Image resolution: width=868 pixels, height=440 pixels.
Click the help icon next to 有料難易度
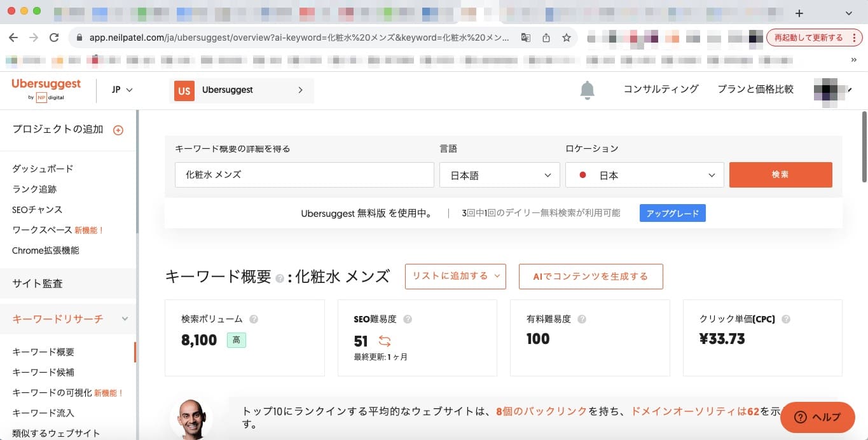pyautogui.click(x=582, y=319)
